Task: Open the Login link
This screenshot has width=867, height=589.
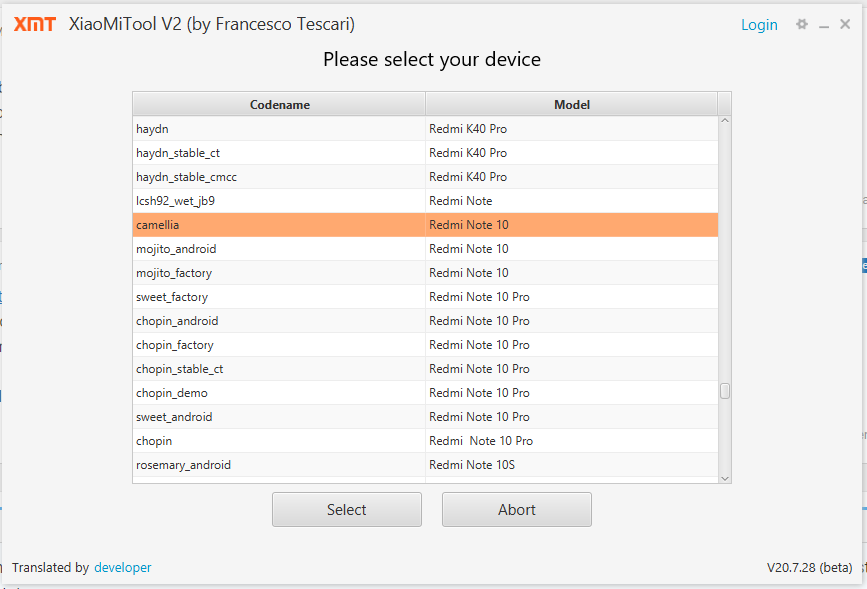Action: 759,25
